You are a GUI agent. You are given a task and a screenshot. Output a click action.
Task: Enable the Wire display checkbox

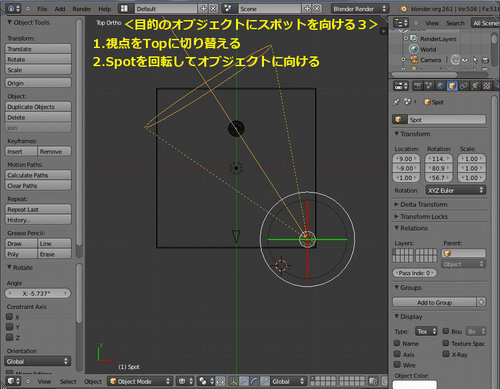tap(397, 364)
